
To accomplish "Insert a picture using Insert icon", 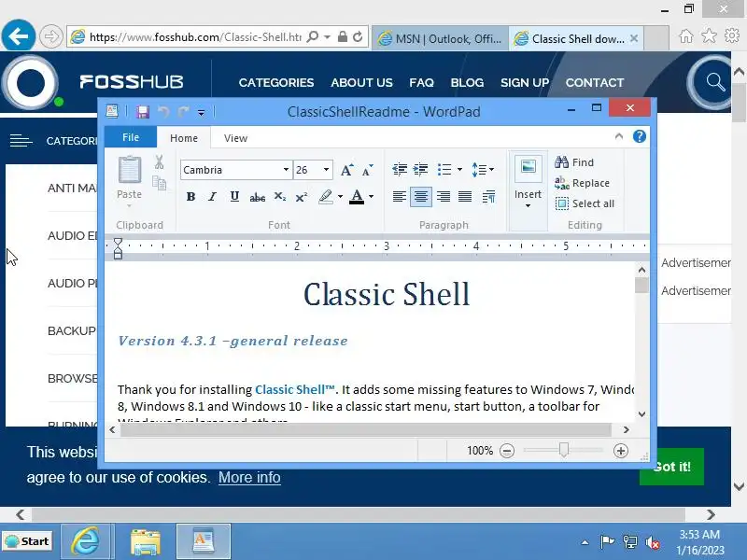I will [528, 168].
